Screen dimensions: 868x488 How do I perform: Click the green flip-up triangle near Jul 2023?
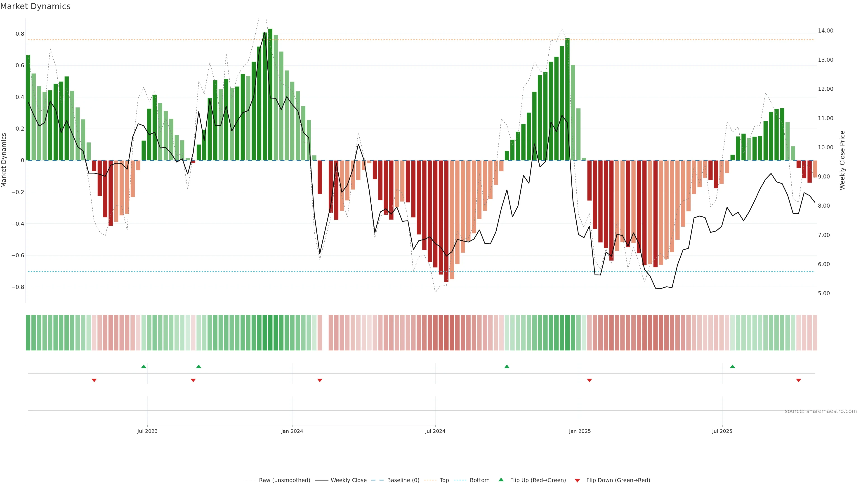click(144, 366)
